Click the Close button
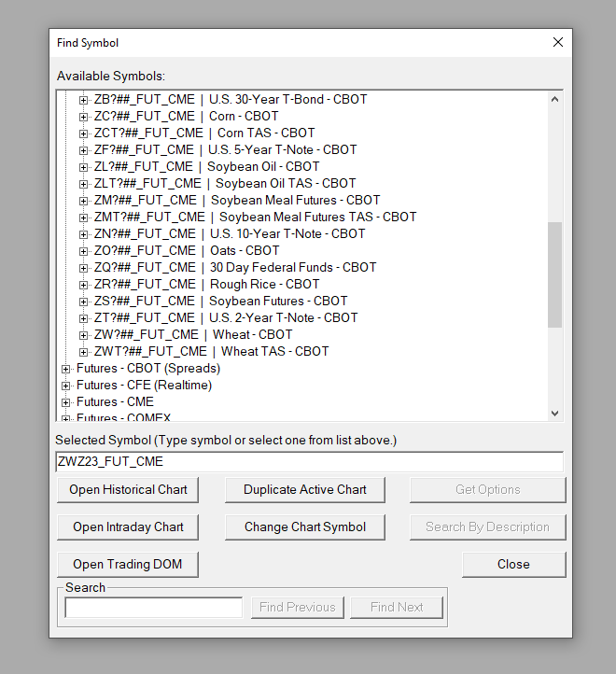Viewport: 616px width, 674px height. (x=514, y=565)
